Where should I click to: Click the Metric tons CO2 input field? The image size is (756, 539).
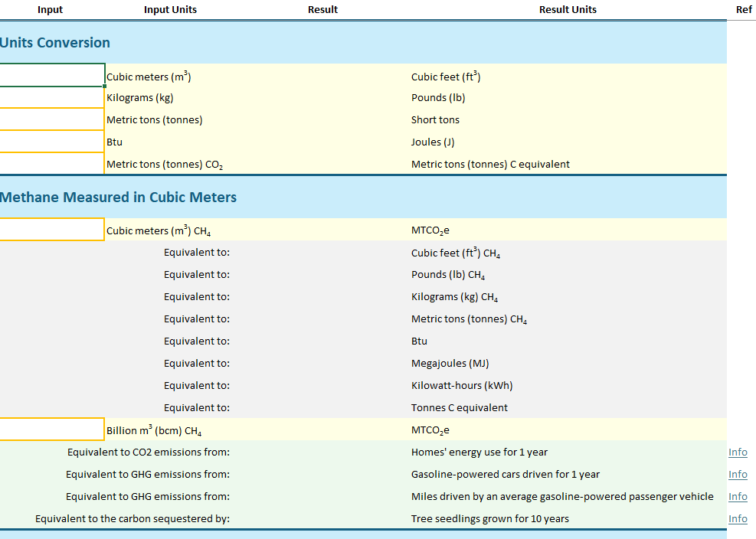click(51, 164)
